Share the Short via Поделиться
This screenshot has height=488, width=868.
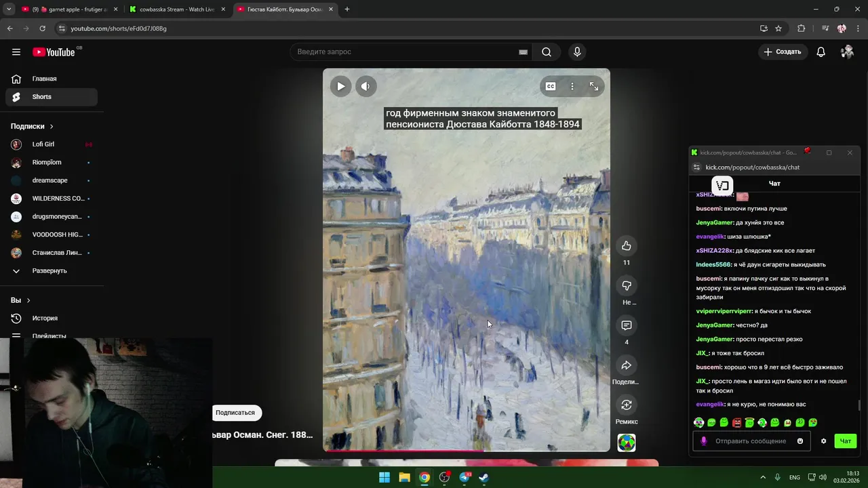pyautogui.click(x=627, y=365)
